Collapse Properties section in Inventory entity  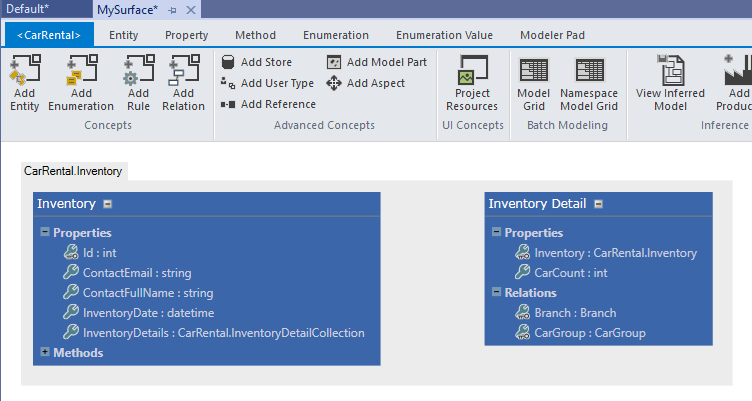[x=45, y=232]
